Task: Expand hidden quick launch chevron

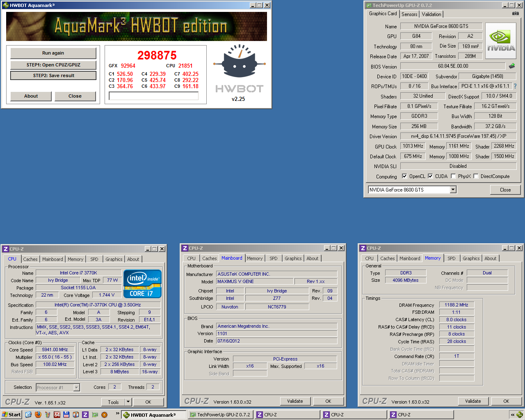Action: pyautogui.click(x=118, y=413)
